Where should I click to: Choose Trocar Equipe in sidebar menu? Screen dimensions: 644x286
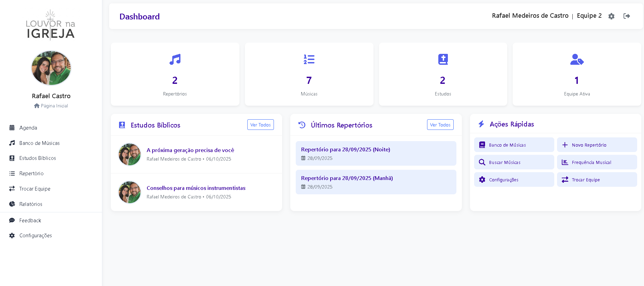tap(35, 189)
